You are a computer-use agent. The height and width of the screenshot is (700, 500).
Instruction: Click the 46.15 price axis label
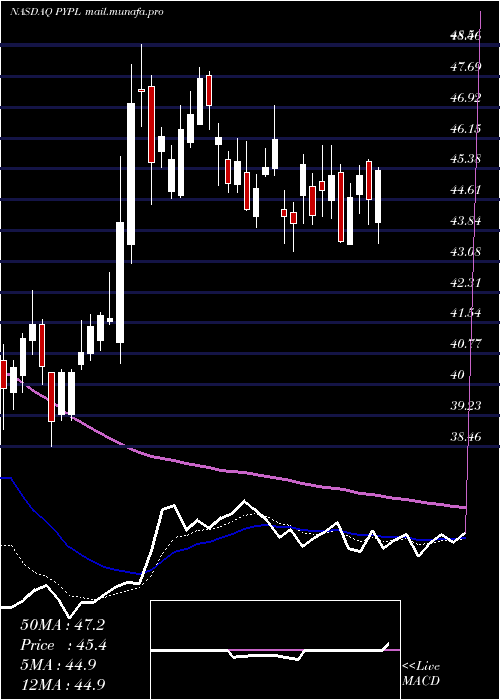point(466,129)
